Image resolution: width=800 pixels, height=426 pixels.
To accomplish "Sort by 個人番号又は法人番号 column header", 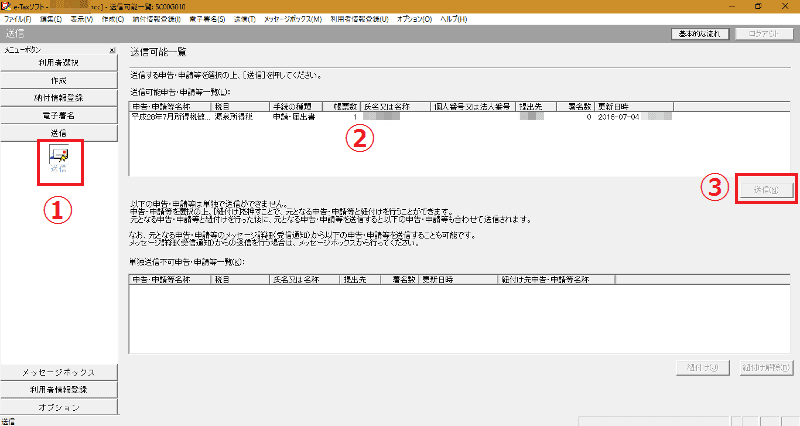I will (473, 107).
